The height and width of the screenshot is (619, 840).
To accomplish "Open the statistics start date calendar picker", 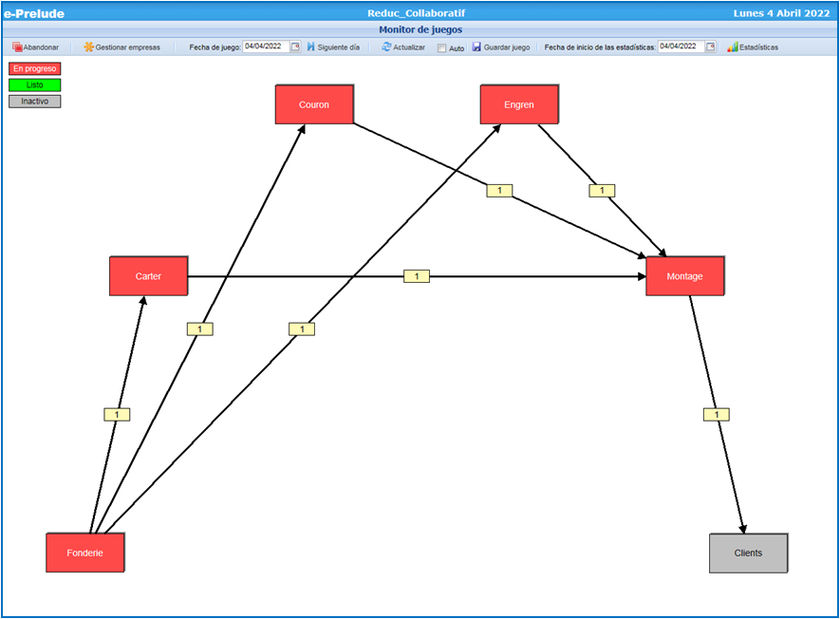I will coord(710,46).
